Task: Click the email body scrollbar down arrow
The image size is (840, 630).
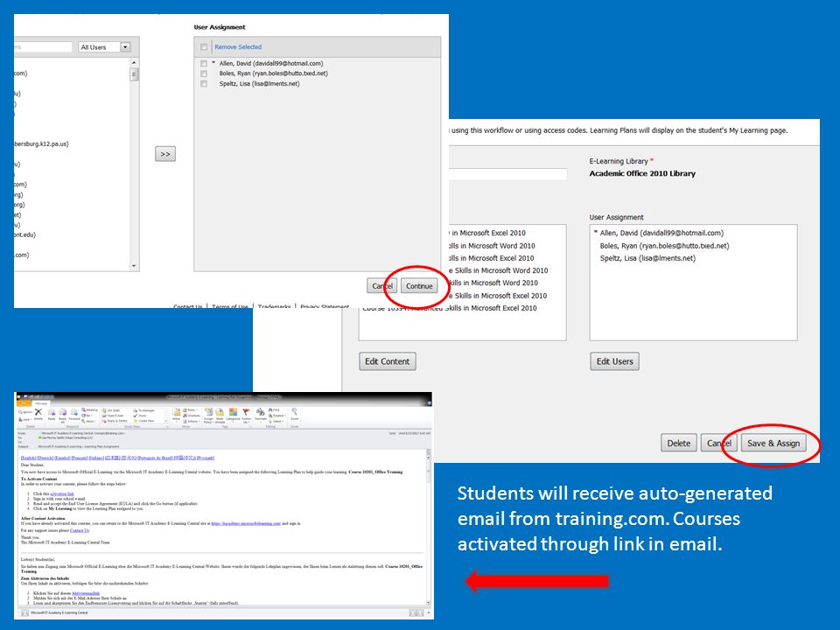Action: pyautogui.click(x=429, y=602)
